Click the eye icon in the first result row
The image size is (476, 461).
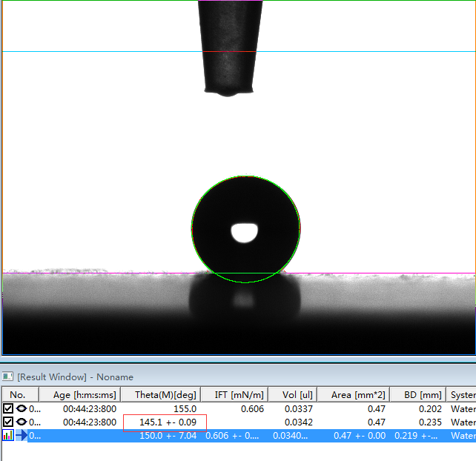[22, 408]
